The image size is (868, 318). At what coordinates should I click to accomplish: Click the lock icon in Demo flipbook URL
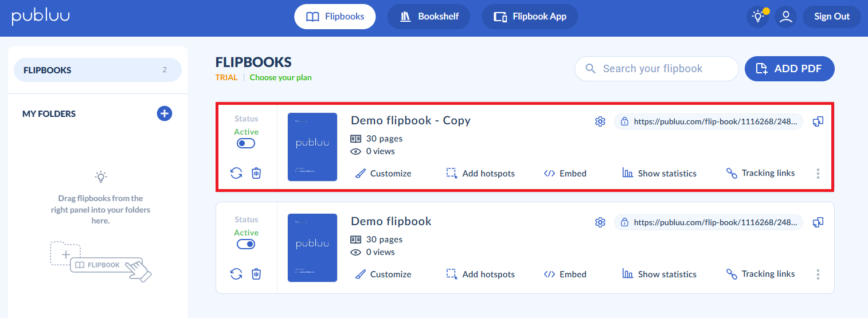624,223
